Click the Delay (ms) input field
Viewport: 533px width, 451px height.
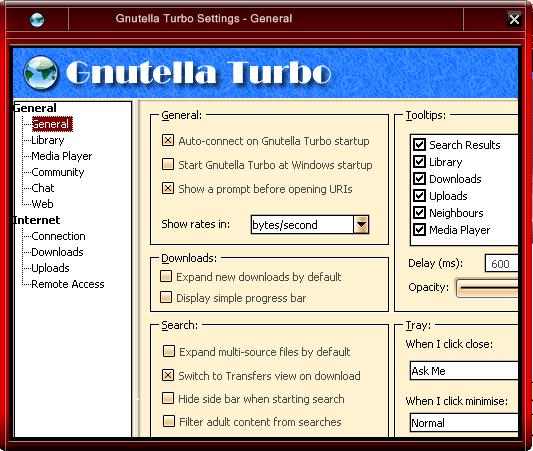tap(502, 263)
